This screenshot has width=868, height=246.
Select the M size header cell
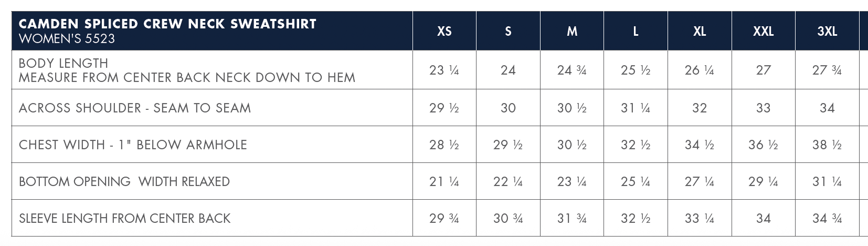[x=572, y=32]
